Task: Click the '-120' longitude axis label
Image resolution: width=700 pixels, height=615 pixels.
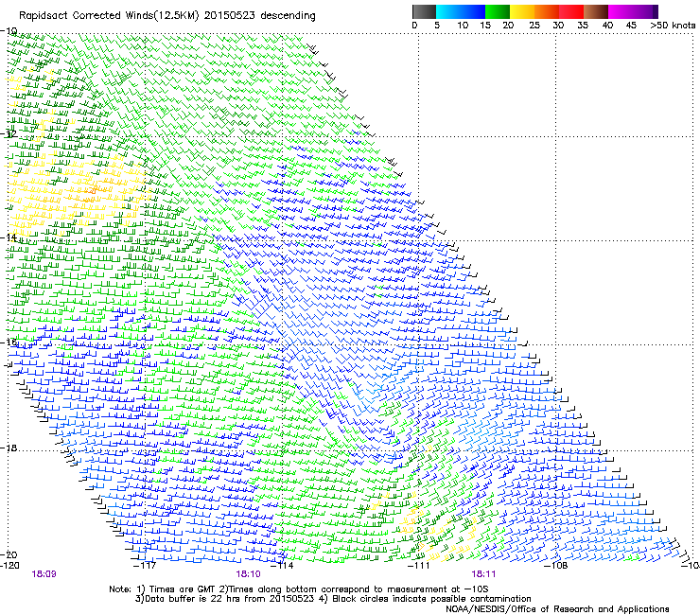Action: coord(9,566)
